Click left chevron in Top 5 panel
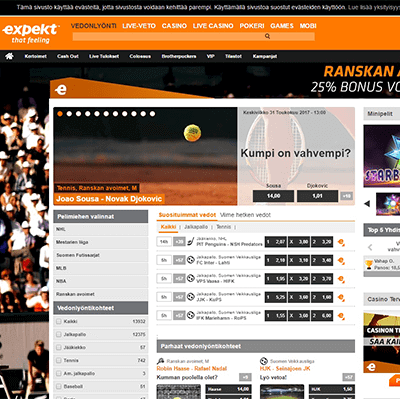The width and height of the screenshot is (400, 400). point(370,247)
